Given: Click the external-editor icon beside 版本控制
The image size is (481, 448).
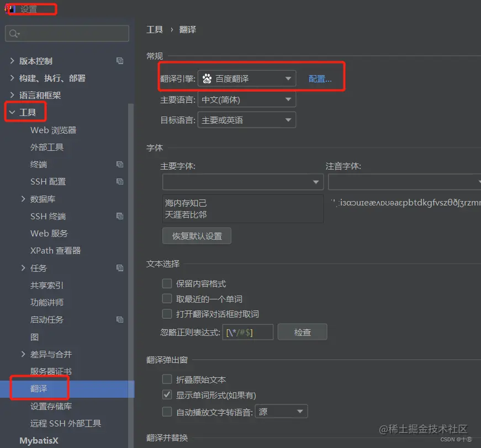Looking at the screenshot, I should [x=120, y=61].
